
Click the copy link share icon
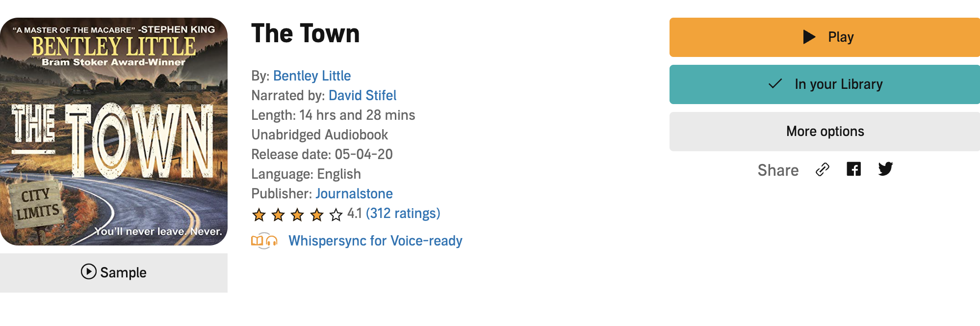point(823,169)
